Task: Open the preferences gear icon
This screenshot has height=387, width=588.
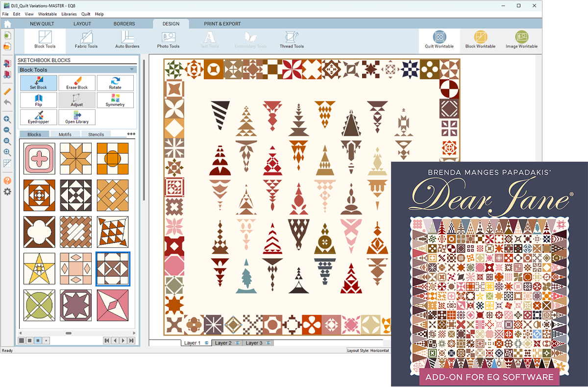Action: point(7,192)
